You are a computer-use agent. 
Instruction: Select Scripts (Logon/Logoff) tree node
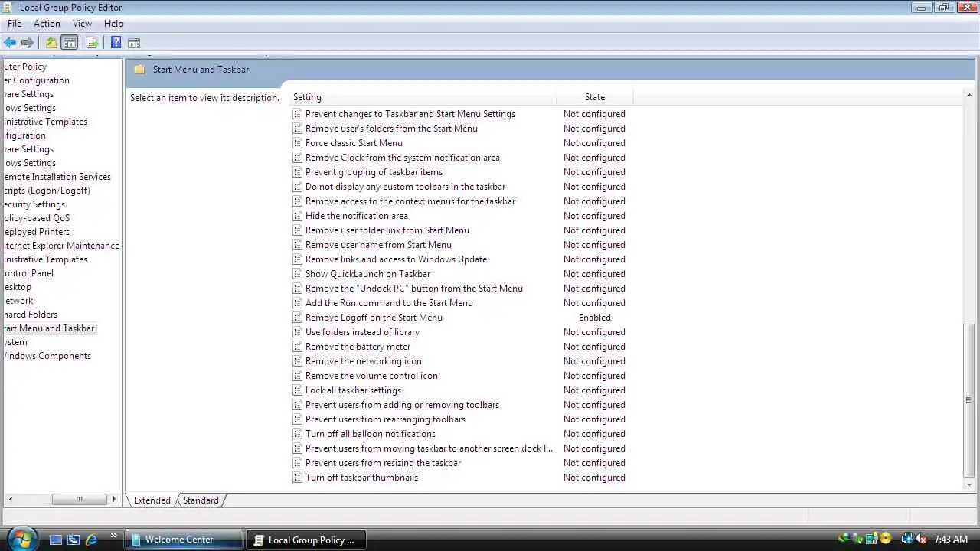46,191
